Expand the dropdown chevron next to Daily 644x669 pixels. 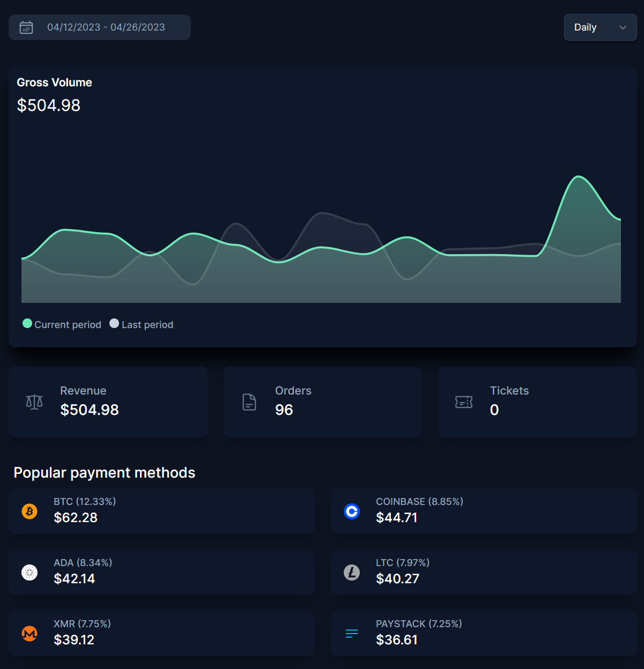coord(623,27)
